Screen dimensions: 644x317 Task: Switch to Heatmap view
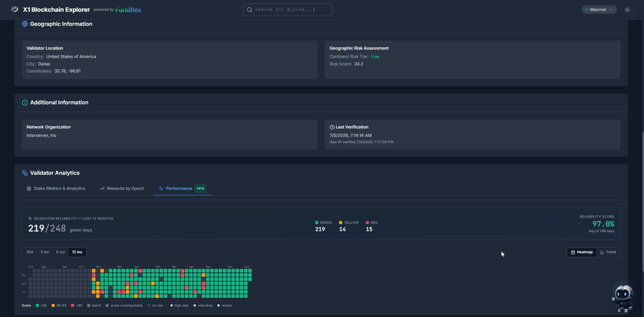tap(582, 252)
